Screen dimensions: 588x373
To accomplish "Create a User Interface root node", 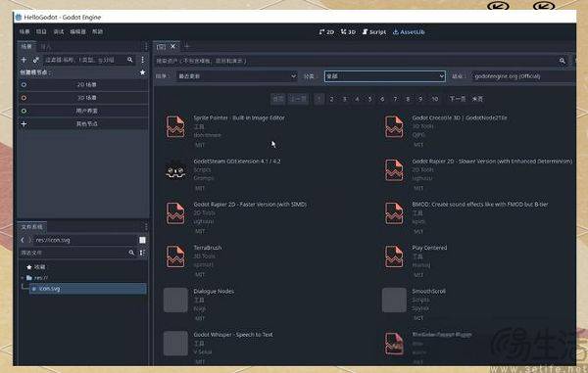I will pos(83,111).
